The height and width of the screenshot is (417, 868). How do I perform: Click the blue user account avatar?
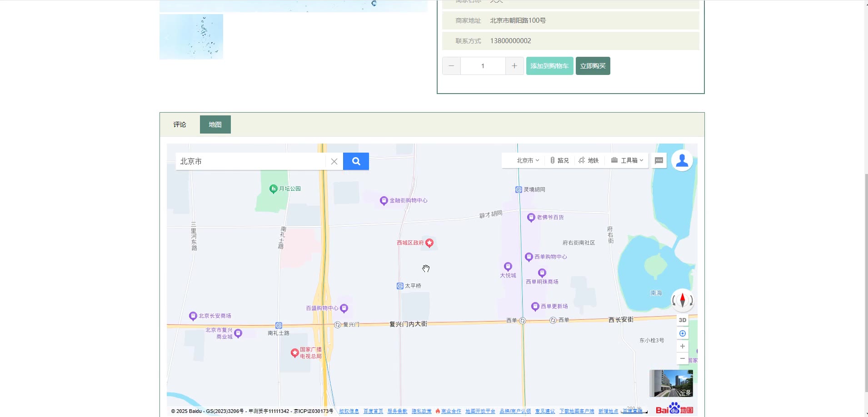682,160
